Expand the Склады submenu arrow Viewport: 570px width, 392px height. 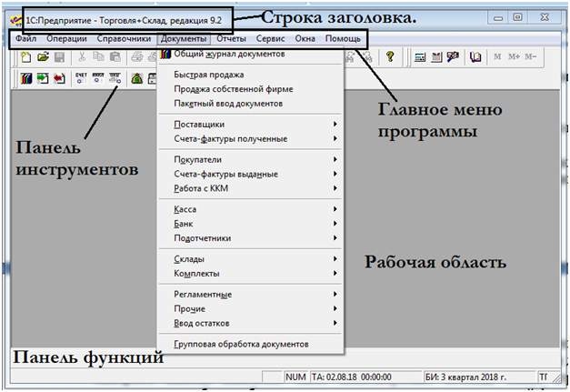(335, 259)
